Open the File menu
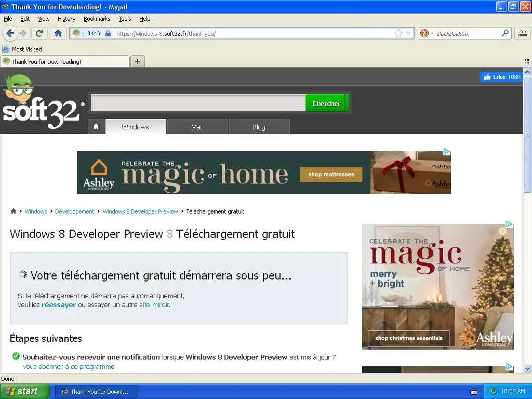 [8, 19]
